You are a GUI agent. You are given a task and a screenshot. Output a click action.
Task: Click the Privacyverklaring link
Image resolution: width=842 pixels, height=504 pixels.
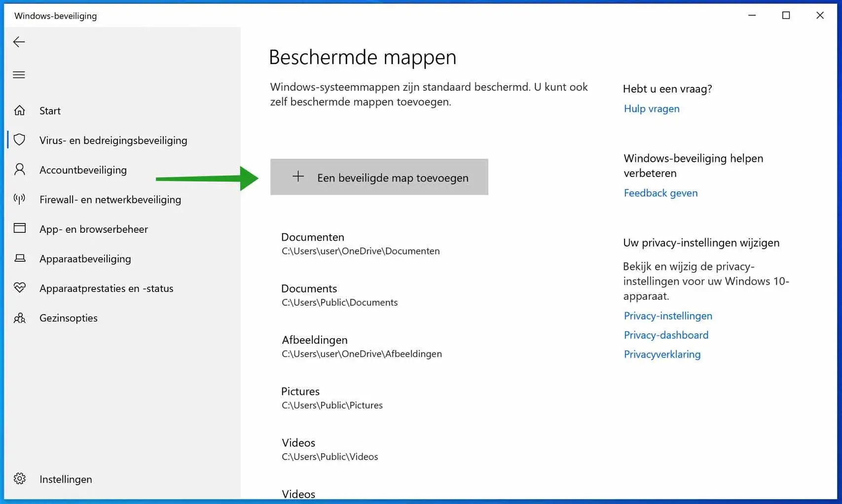click(662, 355)
